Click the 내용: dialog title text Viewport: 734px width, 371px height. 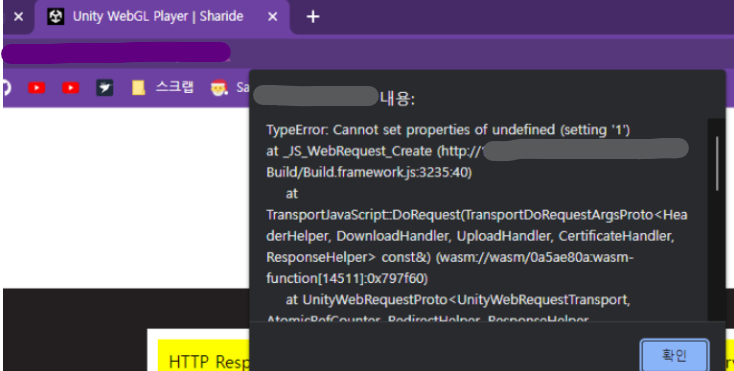coord(397,98)
